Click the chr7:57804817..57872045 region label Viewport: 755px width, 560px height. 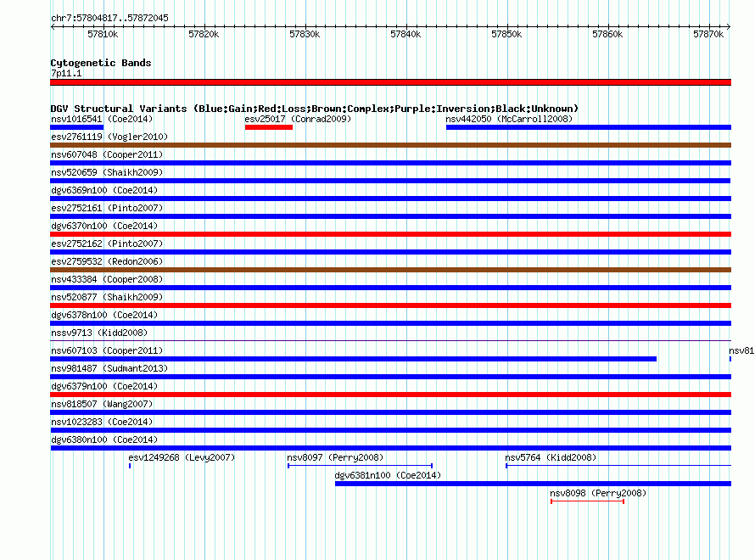pyautogui.click(x=109, y=18)
